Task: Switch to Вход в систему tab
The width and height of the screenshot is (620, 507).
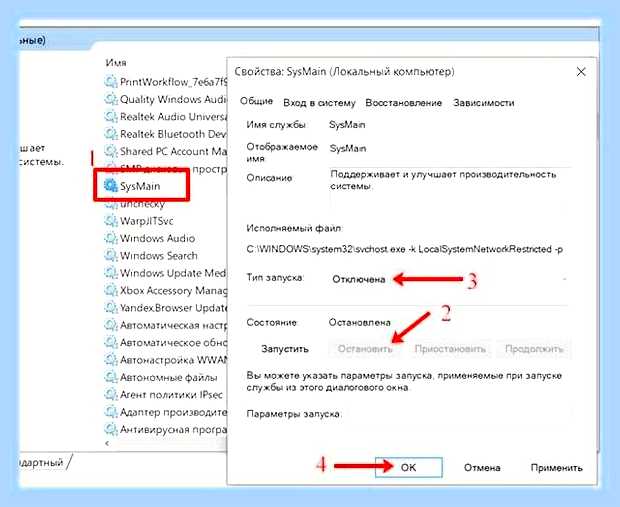Action: pos(319,103)
